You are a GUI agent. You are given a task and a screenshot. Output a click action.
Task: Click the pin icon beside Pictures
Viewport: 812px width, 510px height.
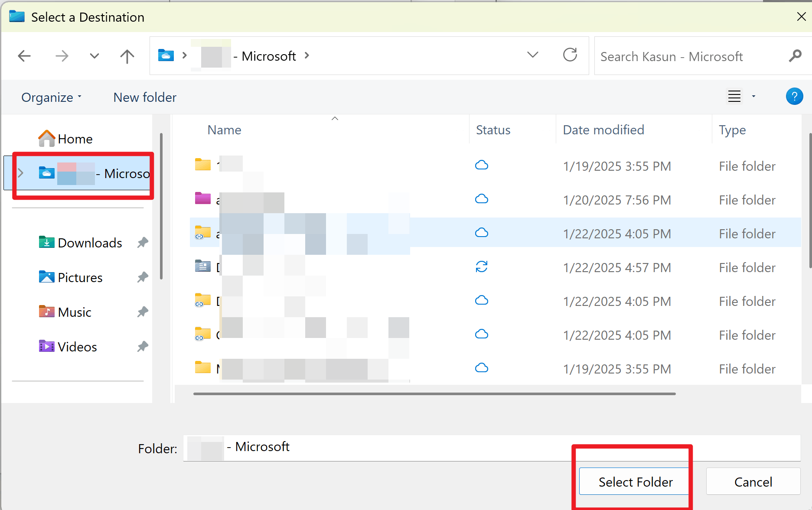point(143,277)
